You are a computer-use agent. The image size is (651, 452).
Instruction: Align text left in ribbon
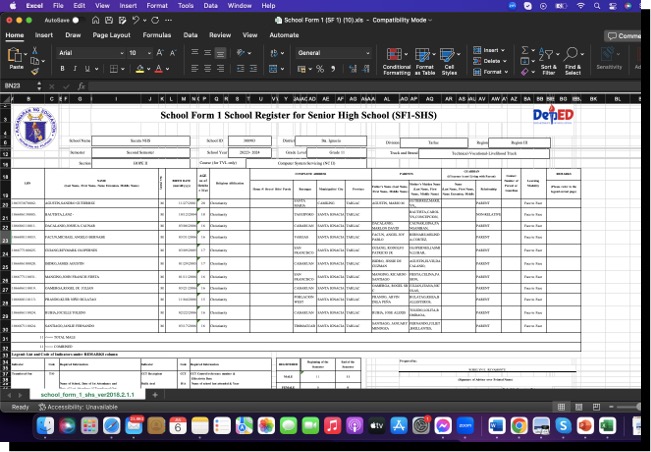[x=195, y=69]
